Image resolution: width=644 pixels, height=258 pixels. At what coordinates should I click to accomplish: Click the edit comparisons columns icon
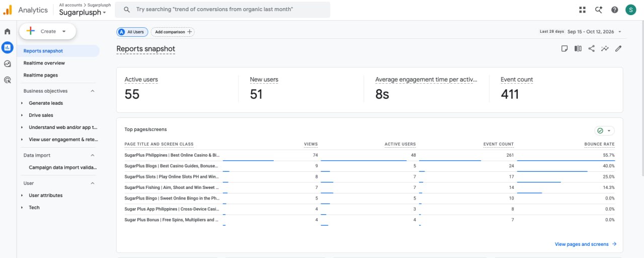pyautogui.click(x=578, y=48)
